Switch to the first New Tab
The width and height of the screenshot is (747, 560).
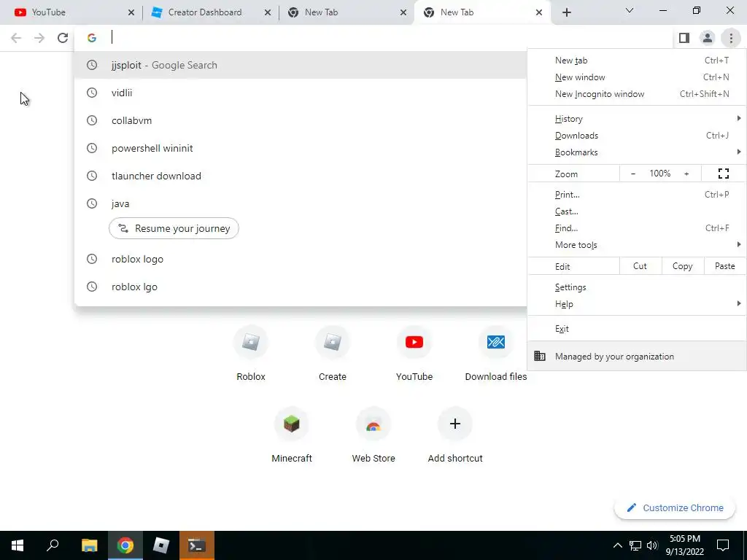[x=345, y=12]
